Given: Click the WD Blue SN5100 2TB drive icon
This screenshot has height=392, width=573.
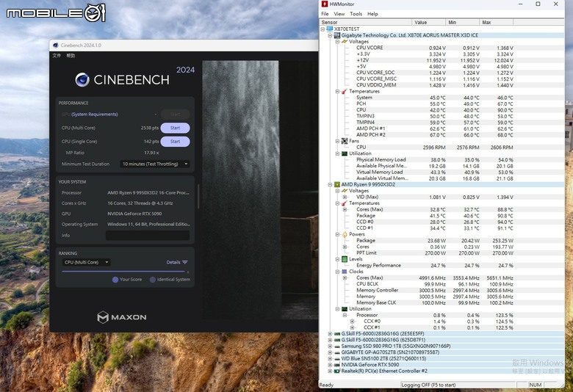Looking at the screenshot, I should point(337,358).
